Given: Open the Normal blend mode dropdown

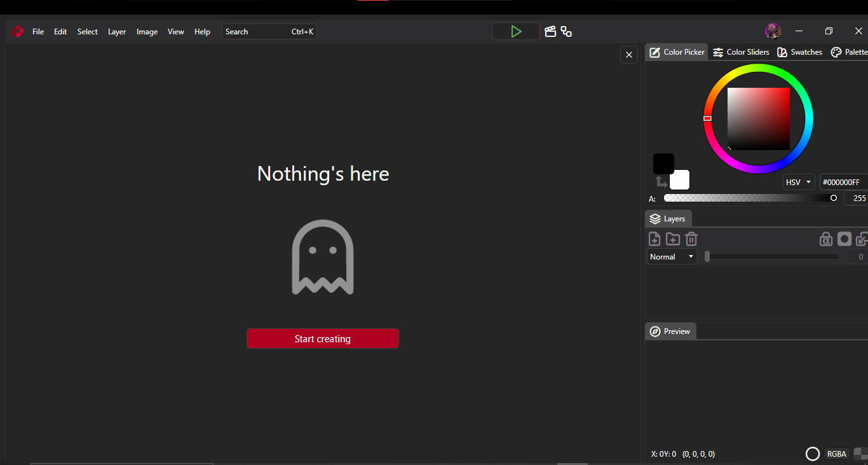Looking at the screenshot, I should click(671, 256).
